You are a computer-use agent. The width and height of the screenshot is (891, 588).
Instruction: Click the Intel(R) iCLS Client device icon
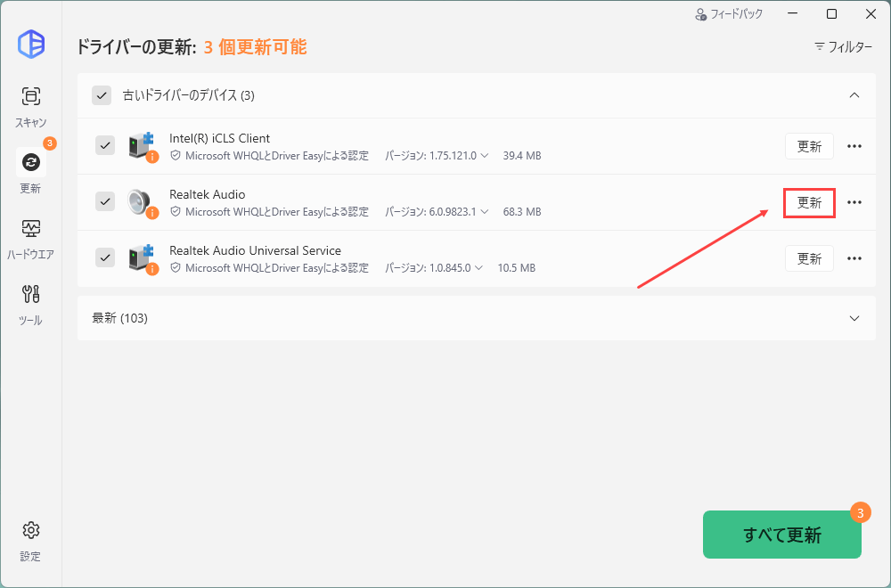pos(142,146)
